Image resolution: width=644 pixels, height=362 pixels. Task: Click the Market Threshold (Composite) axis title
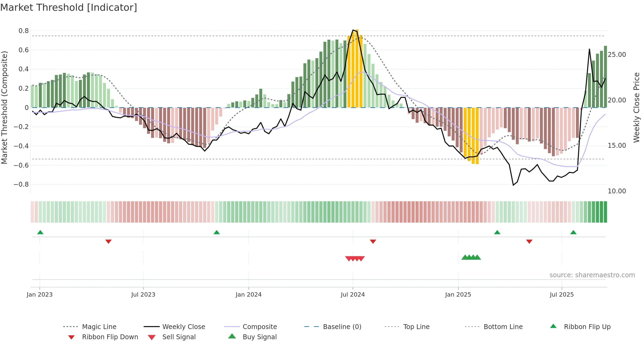tap(4, 108)
